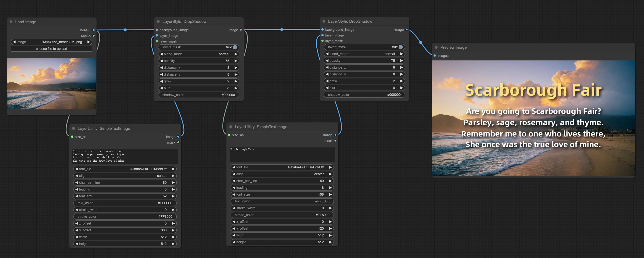The image size is (644, 258).
Task: Increase font_size 108 with its right arrow
Action: click(x=330, y=194)
